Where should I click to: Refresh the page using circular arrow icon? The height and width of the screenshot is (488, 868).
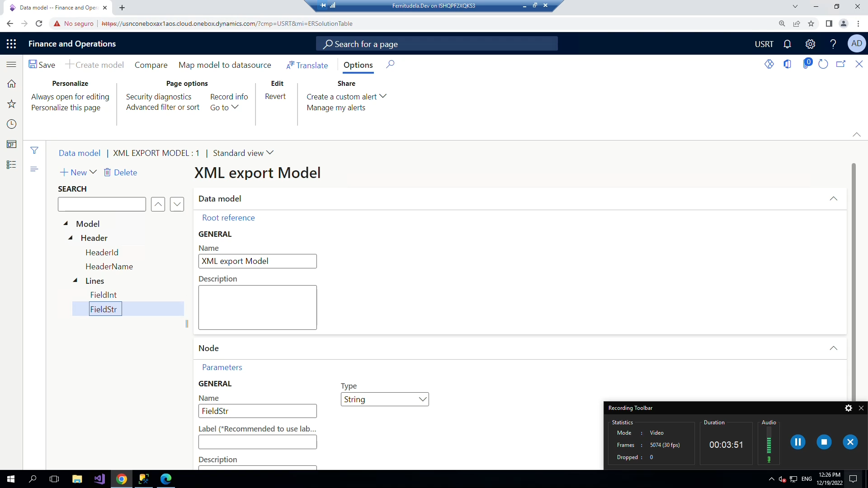pyautogui.click(x=823, y=64)
